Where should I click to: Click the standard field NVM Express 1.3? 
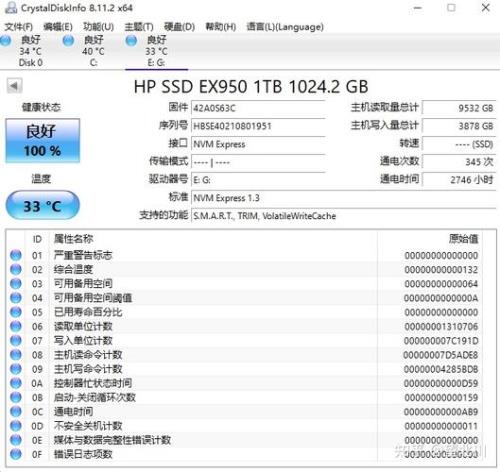click(343, 198)
